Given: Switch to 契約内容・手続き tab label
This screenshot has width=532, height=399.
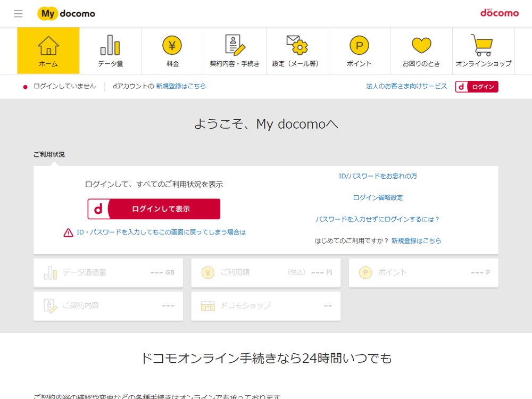Looking at the screenshot, I should pos(235,63).
